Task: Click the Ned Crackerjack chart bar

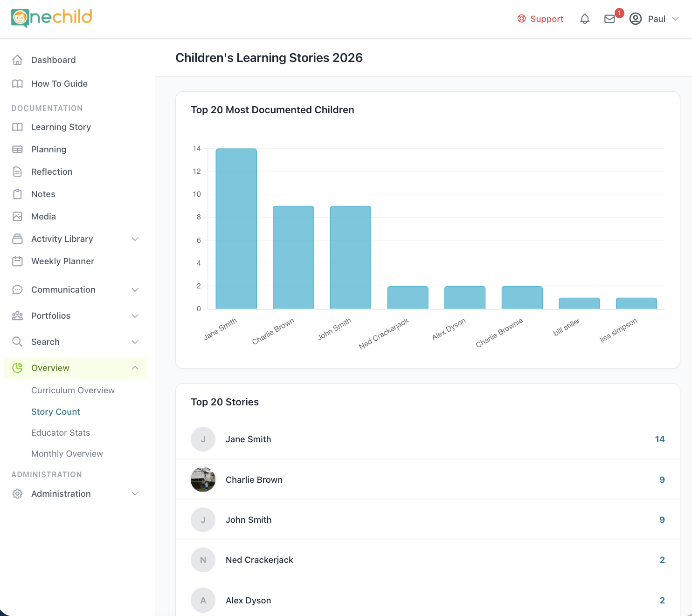Action: (408, 298)
